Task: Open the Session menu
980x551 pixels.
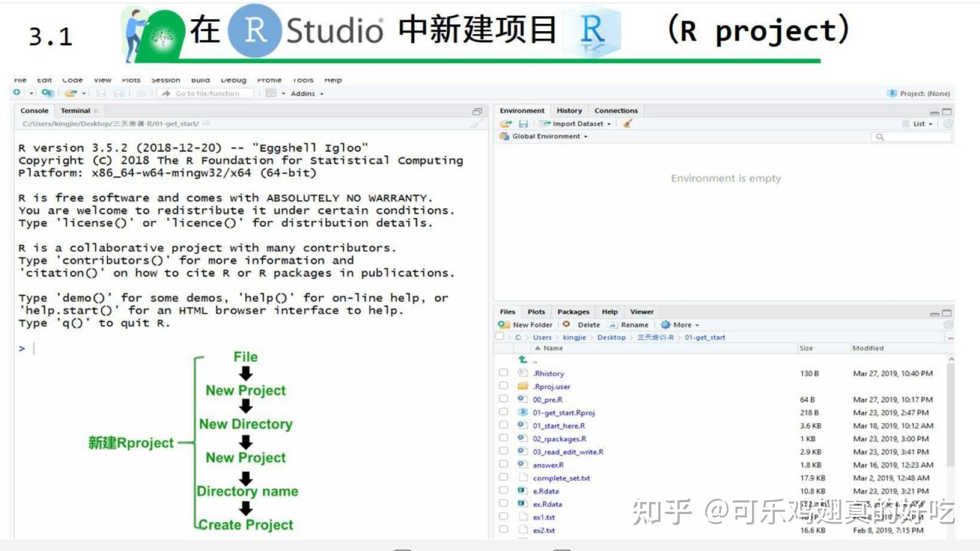Action: [165, 80]
